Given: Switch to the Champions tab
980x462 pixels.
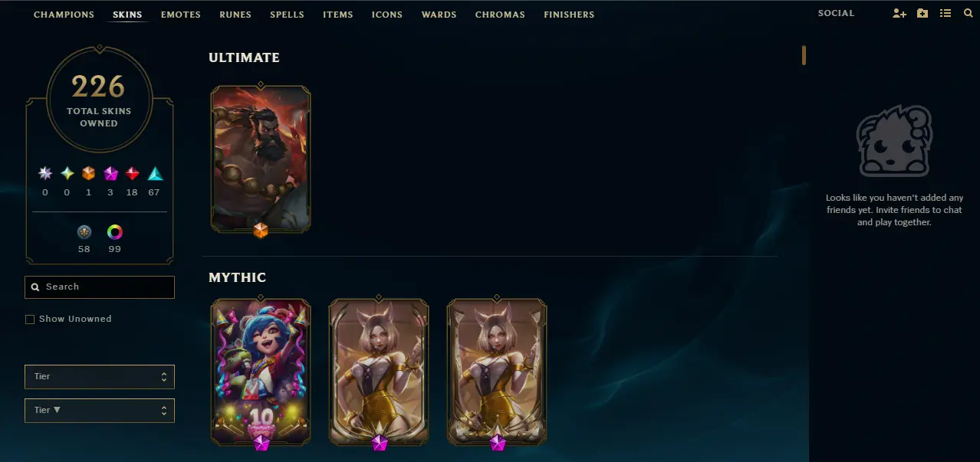Looking at the screenshot, I should coord(64,15).
